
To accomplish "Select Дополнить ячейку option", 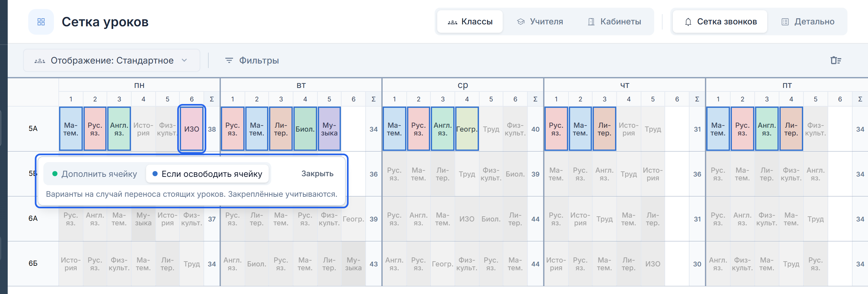I will tap(95, 174).
